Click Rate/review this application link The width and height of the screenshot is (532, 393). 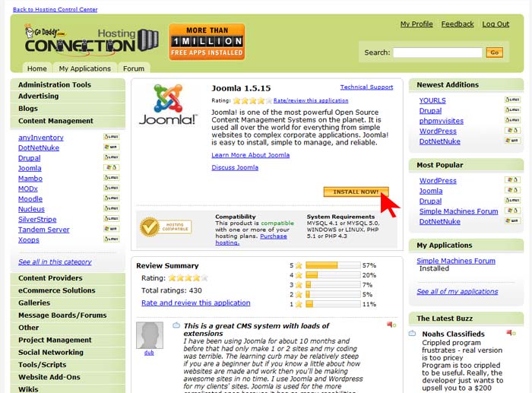tap(311, 100)
